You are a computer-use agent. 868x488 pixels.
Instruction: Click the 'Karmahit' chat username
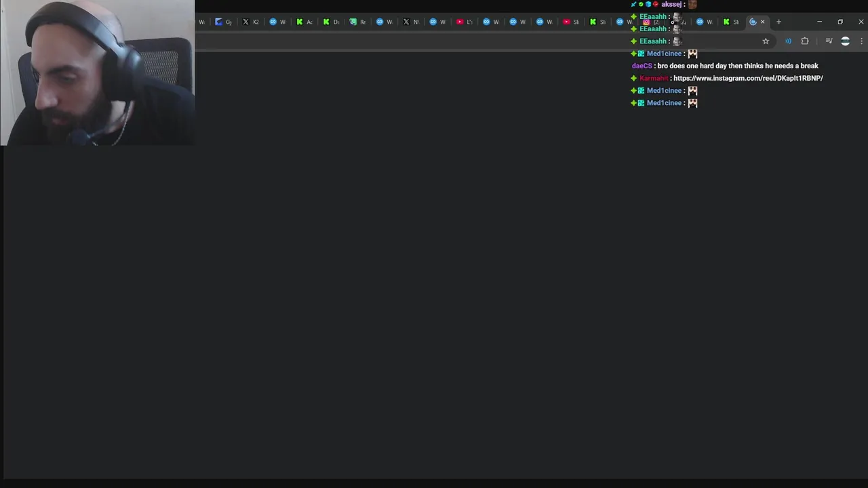click(x=654, y=79)
